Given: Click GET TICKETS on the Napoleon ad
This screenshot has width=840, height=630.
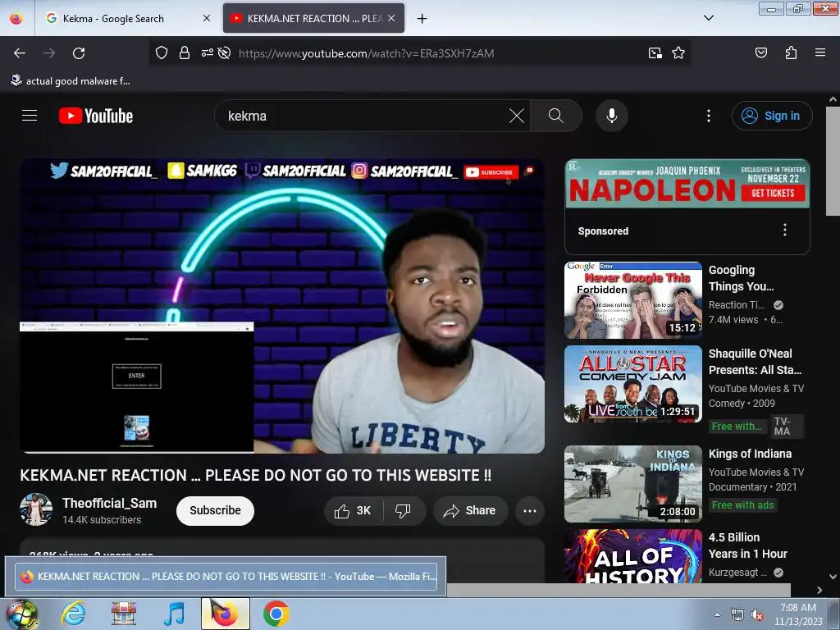Looking at the screenshot, I should pyautogui.click(x=773, y=193).
